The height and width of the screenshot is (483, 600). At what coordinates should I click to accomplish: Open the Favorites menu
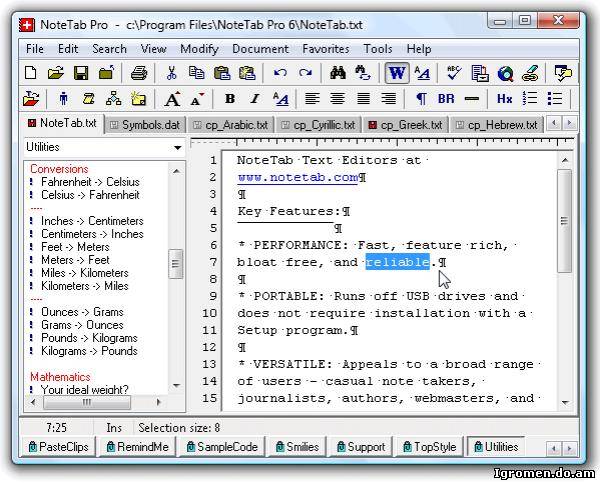tap(326, 49)
